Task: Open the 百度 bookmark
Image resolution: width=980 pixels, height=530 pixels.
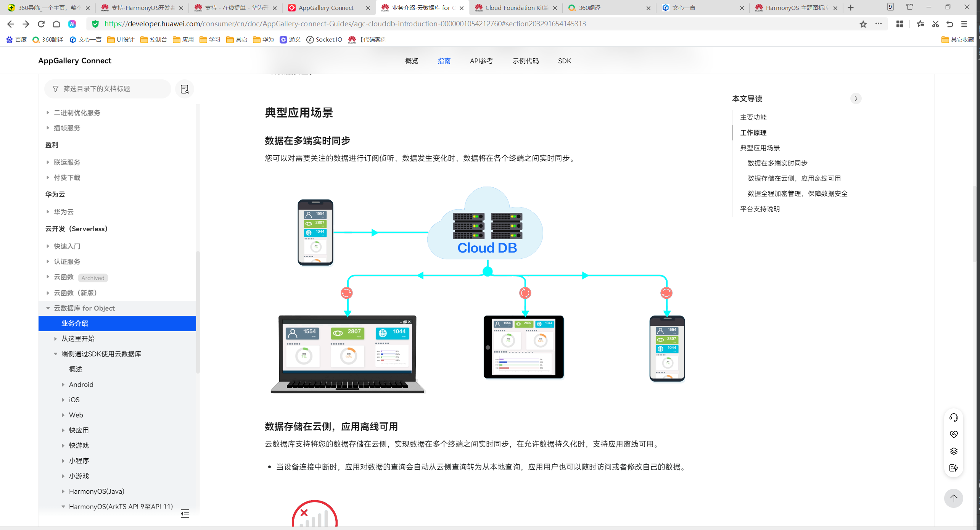Action: [16, 40]
